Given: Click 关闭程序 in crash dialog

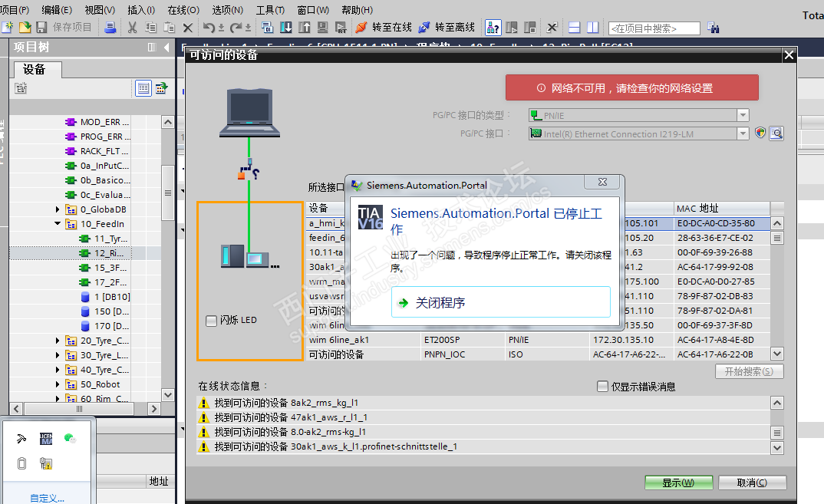Looking at the screenshot, I should pos(501,302).
